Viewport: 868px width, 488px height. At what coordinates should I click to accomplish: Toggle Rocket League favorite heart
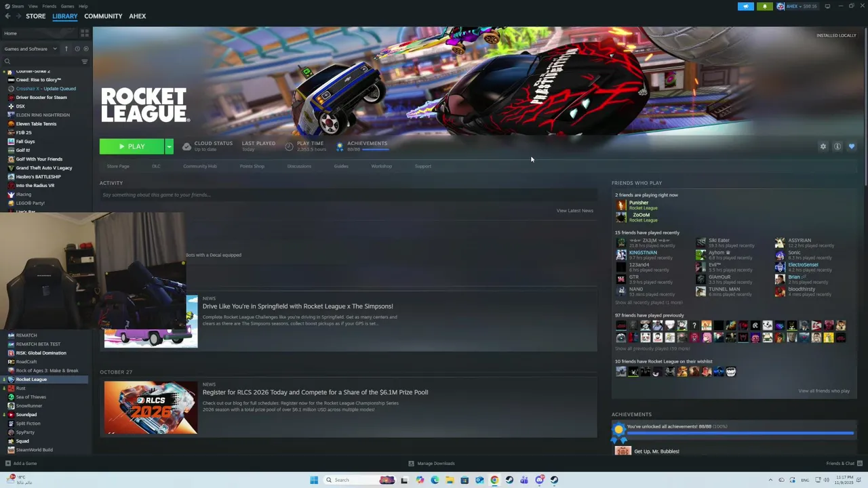[x=852, y=146]
